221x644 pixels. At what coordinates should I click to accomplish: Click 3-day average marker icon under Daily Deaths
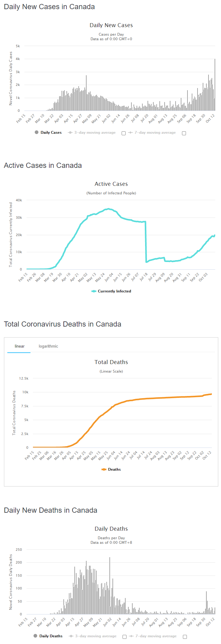[x=71, y=636]
